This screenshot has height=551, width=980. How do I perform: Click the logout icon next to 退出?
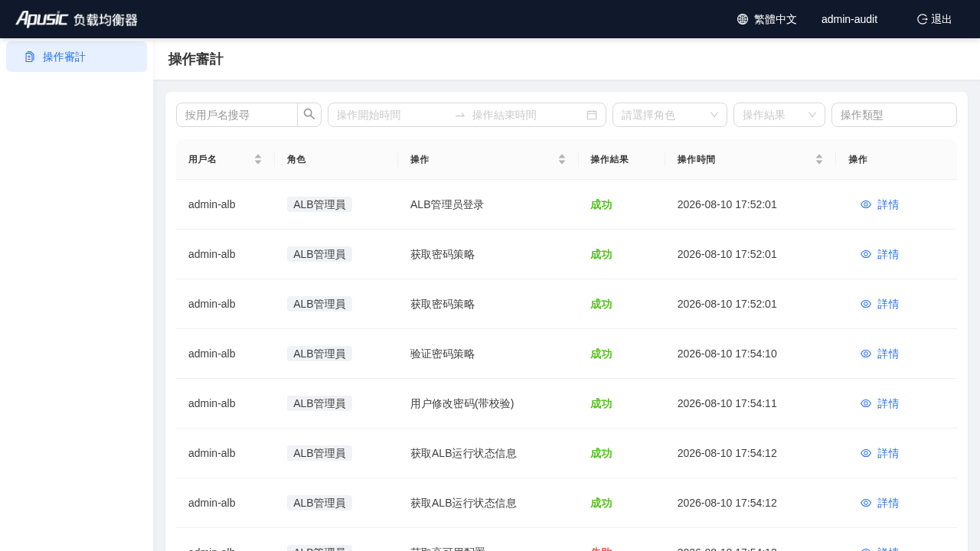[x=923, y=19]
